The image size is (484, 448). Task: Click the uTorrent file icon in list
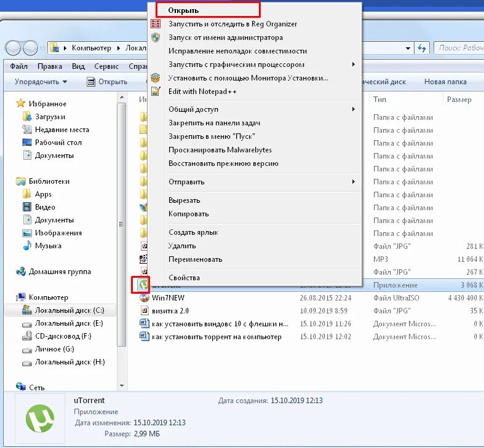click(143, 285)
